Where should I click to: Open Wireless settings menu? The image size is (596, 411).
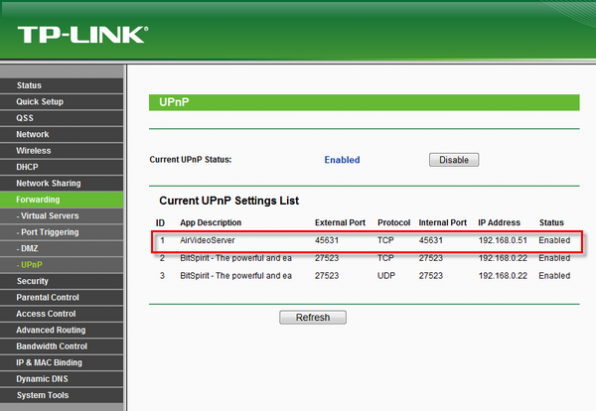62,151
